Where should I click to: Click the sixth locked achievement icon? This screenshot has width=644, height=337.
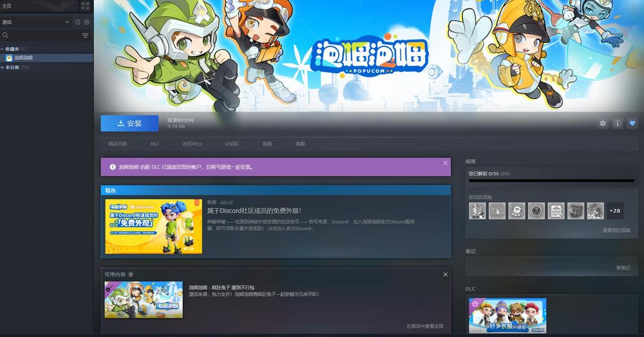click(x=576, y=211)
